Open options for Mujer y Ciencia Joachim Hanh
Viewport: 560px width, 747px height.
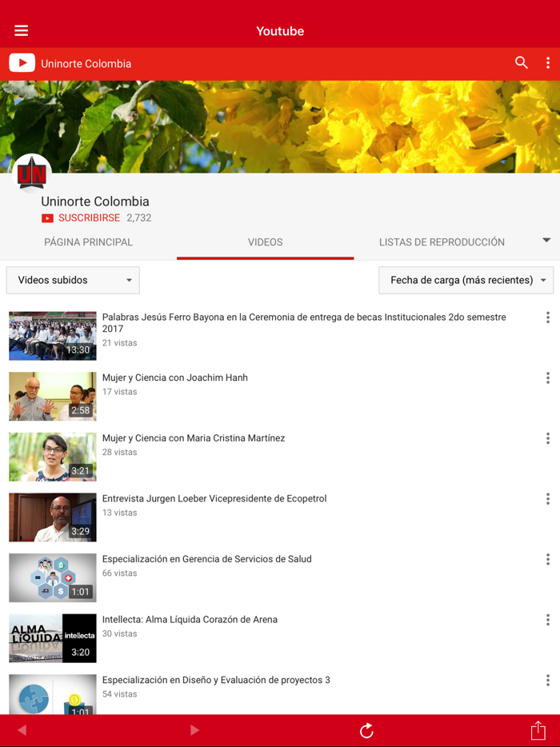tap(548, 377)
